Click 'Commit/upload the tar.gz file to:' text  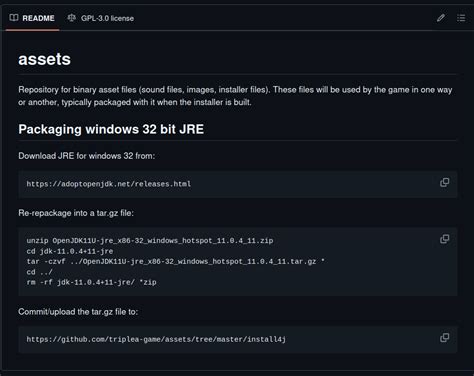(78, 312)
